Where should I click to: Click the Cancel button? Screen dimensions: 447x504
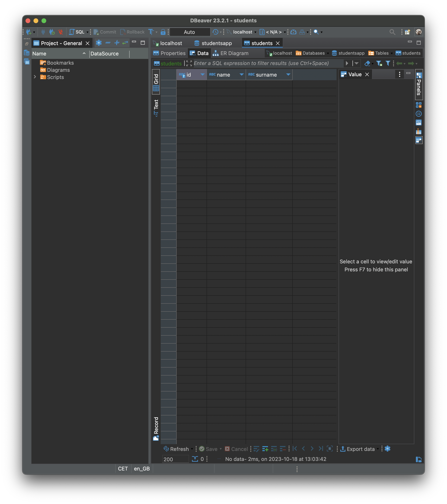click(x=236, y=449)
